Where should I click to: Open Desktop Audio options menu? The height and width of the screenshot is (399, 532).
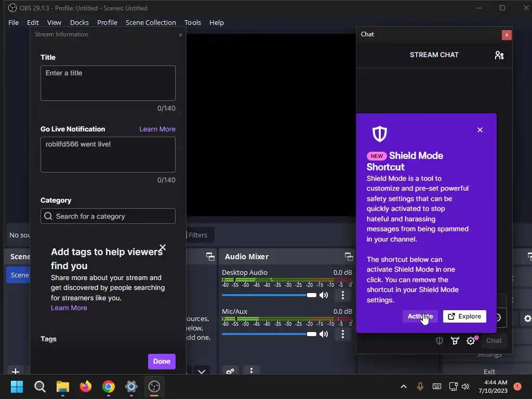tap(343, 295)
